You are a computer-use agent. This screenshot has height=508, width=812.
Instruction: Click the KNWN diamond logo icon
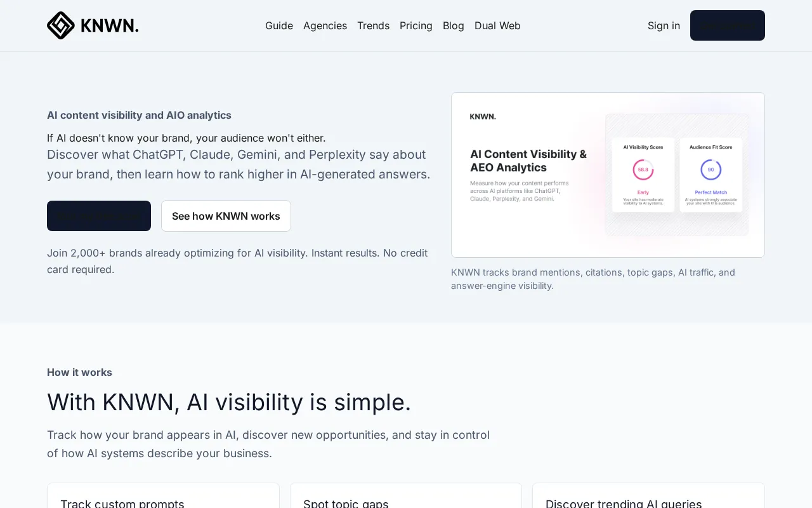click(x=61, y=25)
